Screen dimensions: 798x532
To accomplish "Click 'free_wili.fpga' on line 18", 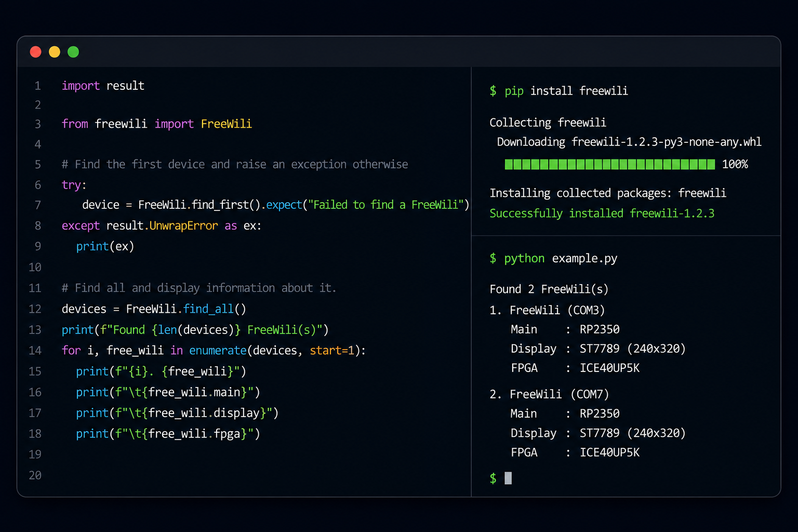I will coord(194,434).
